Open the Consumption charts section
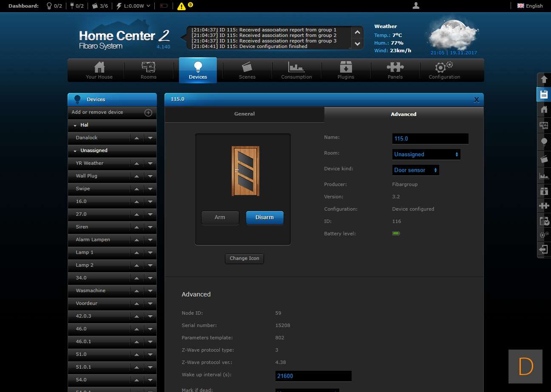The width and height of the screenshot is (551, 392). pyautogui.click(x=296, y=70)
